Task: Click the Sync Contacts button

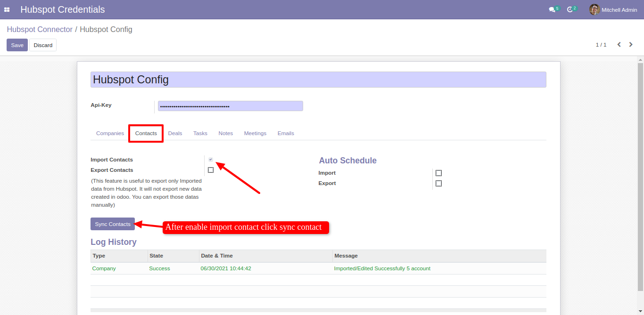Action: point(113,224)
